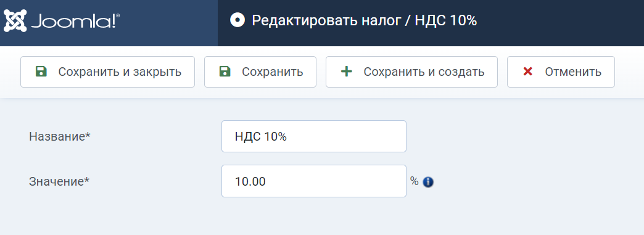Click the circle icon beside the page title
The height and width of the screenshot is (235, 644).
click(237, 20)
